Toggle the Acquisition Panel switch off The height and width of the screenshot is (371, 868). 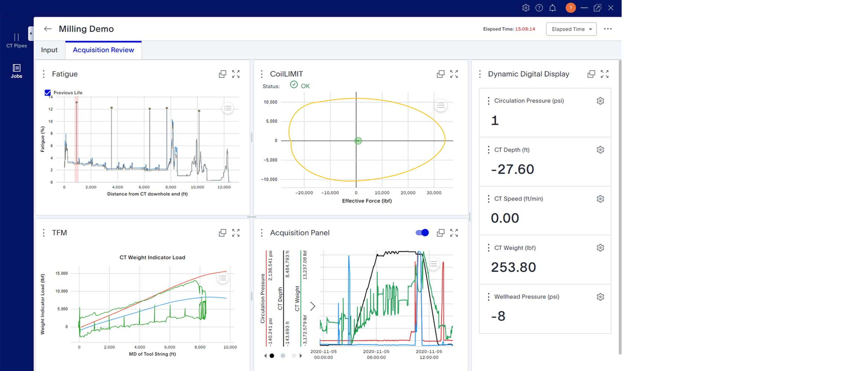tap(422, 233)
